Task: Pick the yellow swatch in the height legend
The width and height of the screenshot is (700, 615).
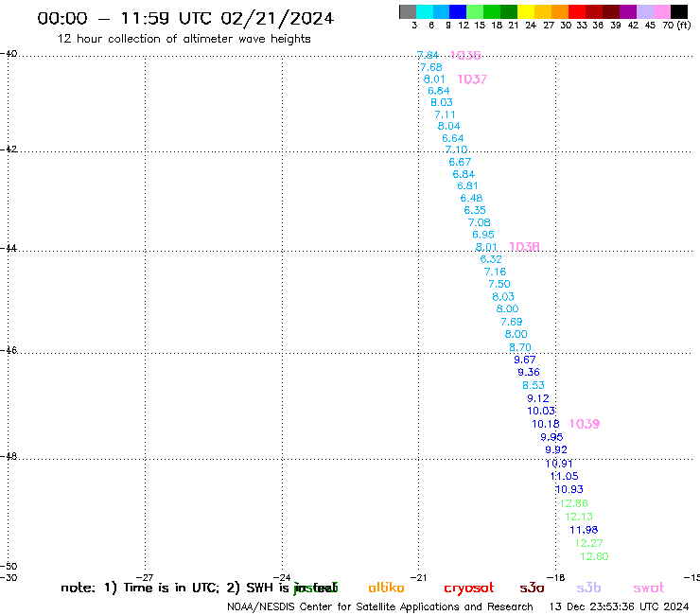Action: click(x=526, y=11)
